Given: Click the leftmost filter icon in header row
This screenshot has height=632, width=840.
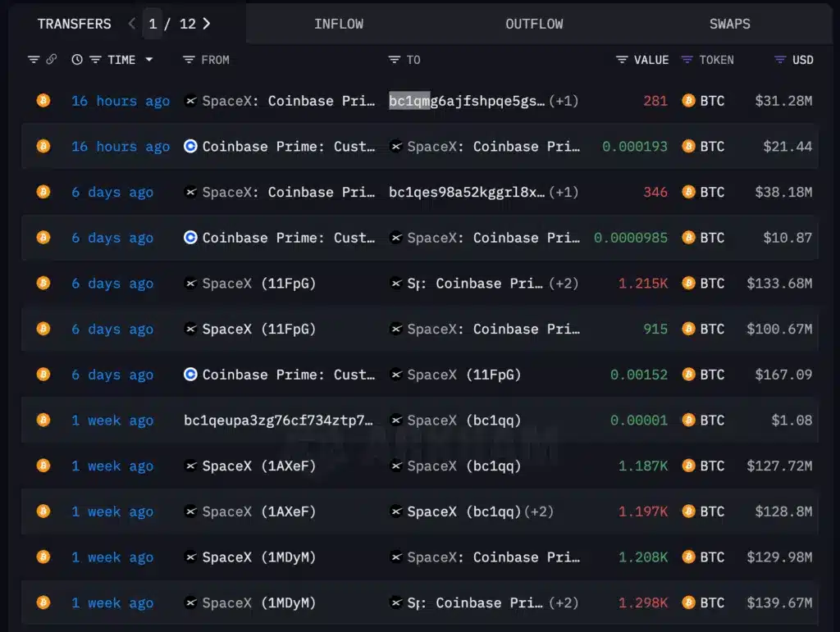Looking at the screenshot, I should [34, 60].
